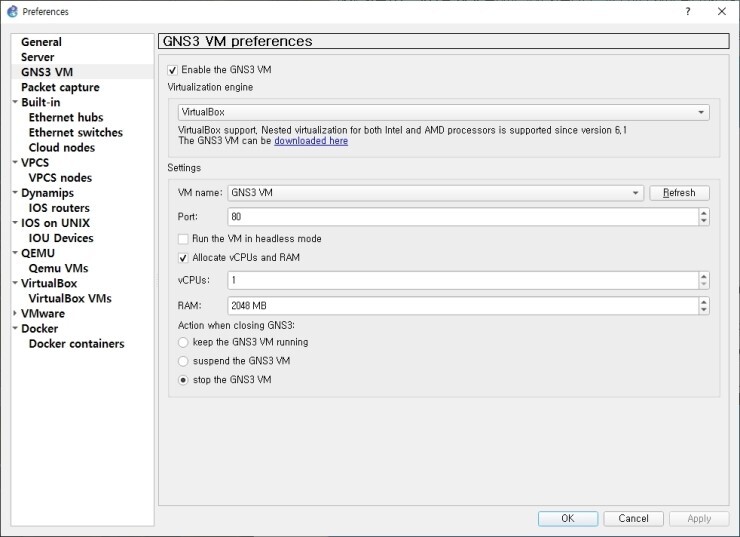
Task: Click the RAM input field
Action: tap(463, 306)
